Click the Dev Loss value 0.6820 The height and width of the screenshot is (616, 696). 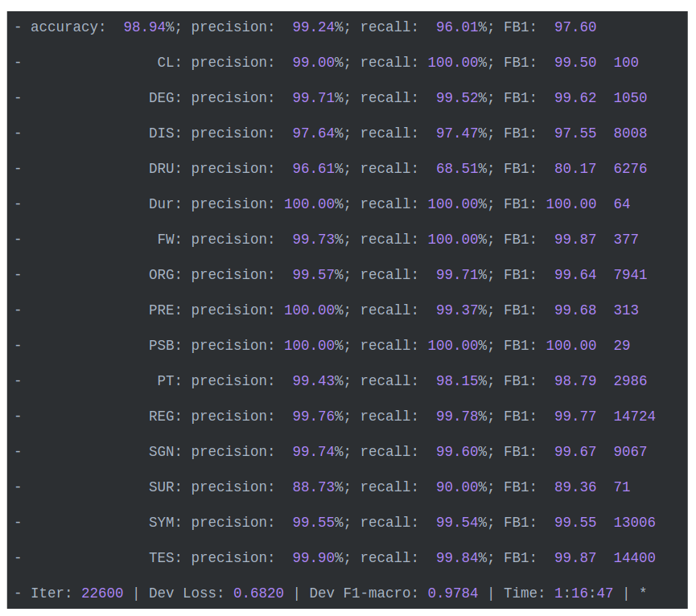(258, 593)
